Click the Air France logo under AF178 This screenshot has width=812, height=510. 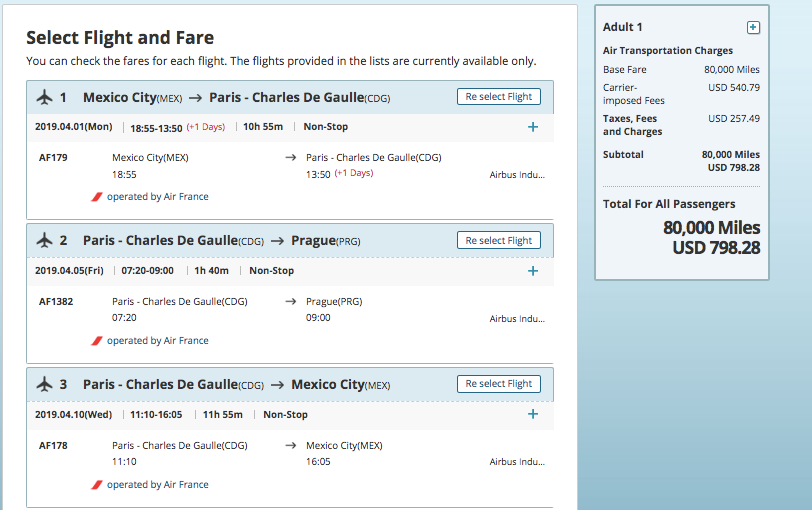click(x=97, y=485)
